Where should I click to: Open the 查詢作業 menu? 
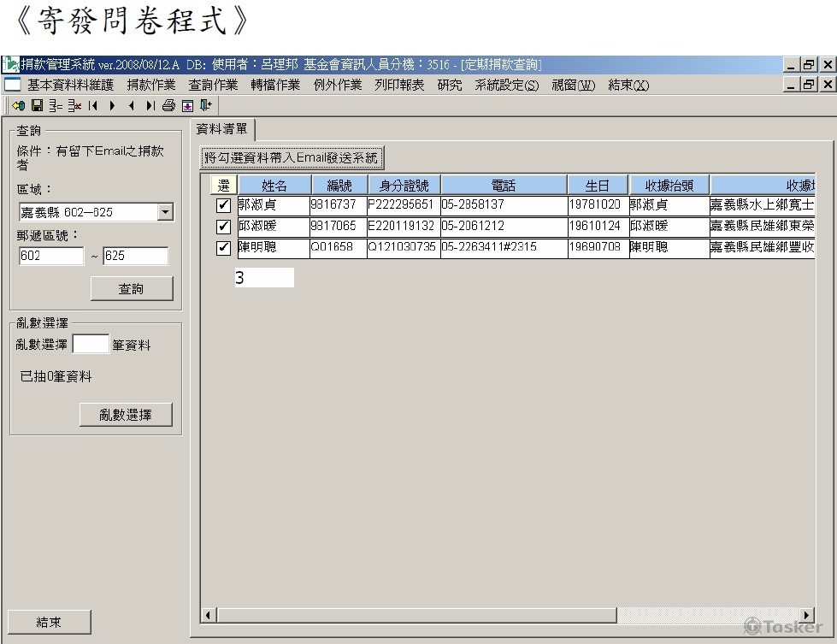tap(213, 86)
